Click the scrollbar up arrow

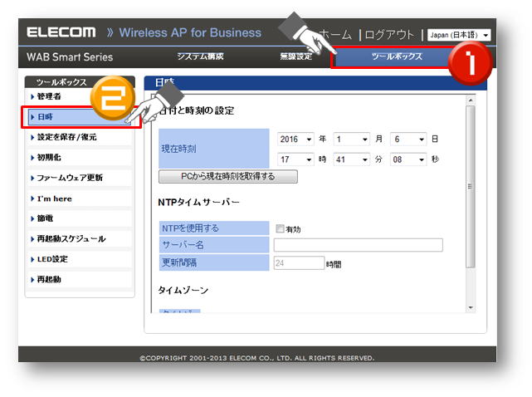coord(471,100)
